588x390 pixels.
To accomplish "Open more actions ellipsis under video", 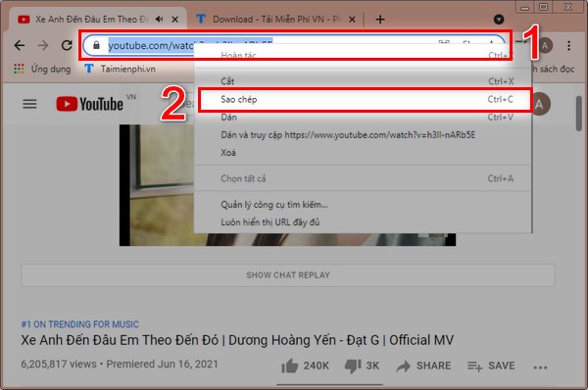I will (x=540, y=367).
